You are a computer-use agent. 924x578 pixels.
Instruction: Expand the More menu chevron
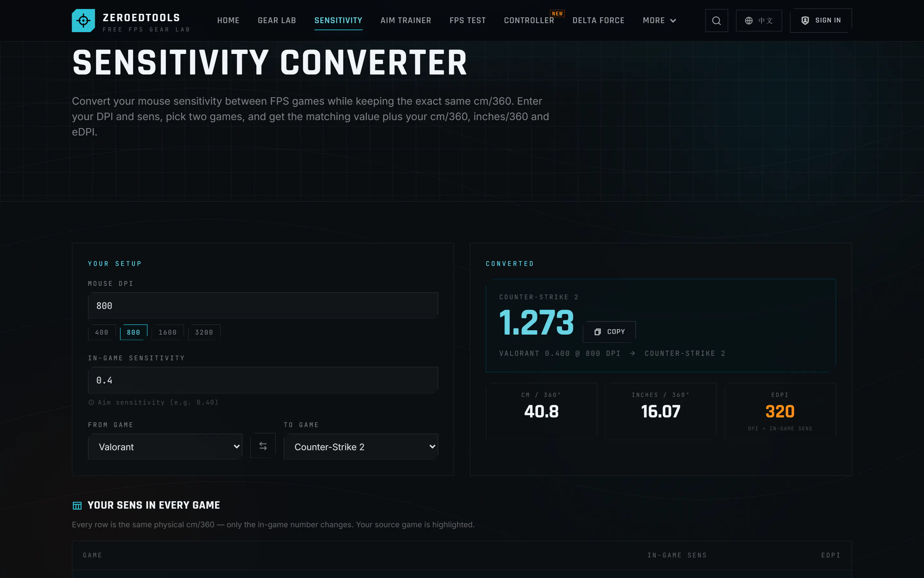pos(673,21)
